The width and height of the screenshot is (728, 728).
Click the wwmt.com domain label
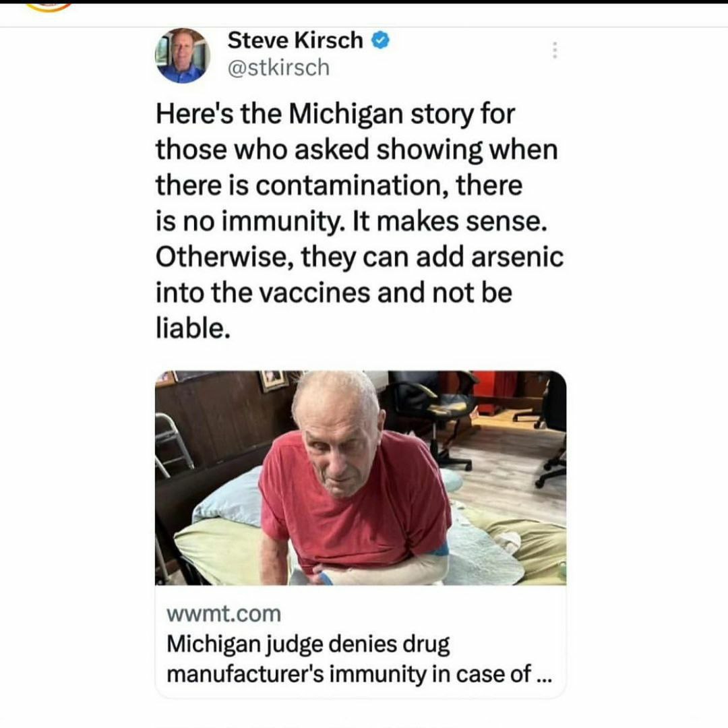pyautogui.click(x=224, y=614)
